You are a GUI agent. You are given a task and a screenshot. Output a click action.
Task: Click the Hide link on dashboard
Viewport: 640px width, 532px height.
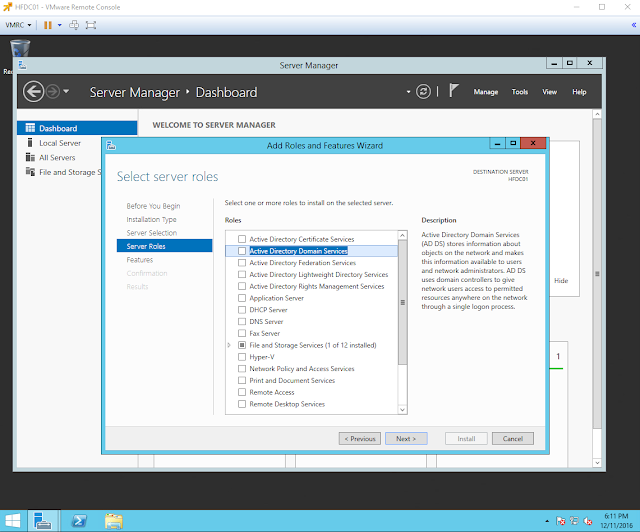click(561, 280)
